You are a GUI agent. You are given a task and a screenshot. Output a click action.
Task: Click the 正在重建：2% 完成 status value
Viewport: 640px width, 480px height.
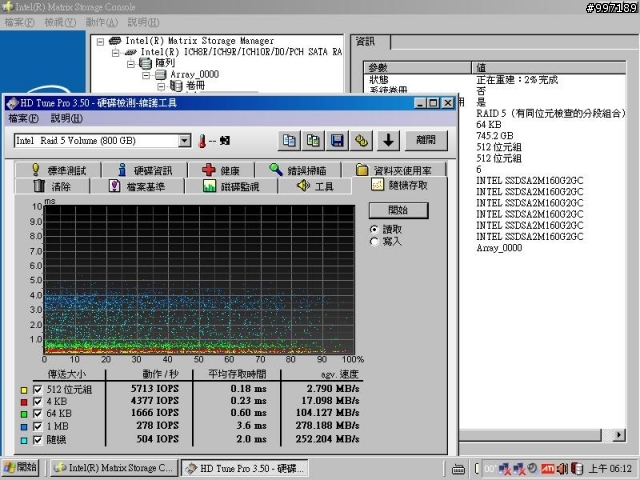pyautogui.click(x=517, y=80)
